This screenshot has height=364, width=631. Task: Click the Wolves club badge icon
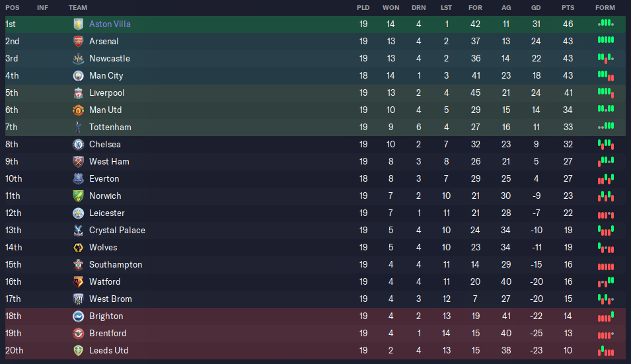point(78,247)
